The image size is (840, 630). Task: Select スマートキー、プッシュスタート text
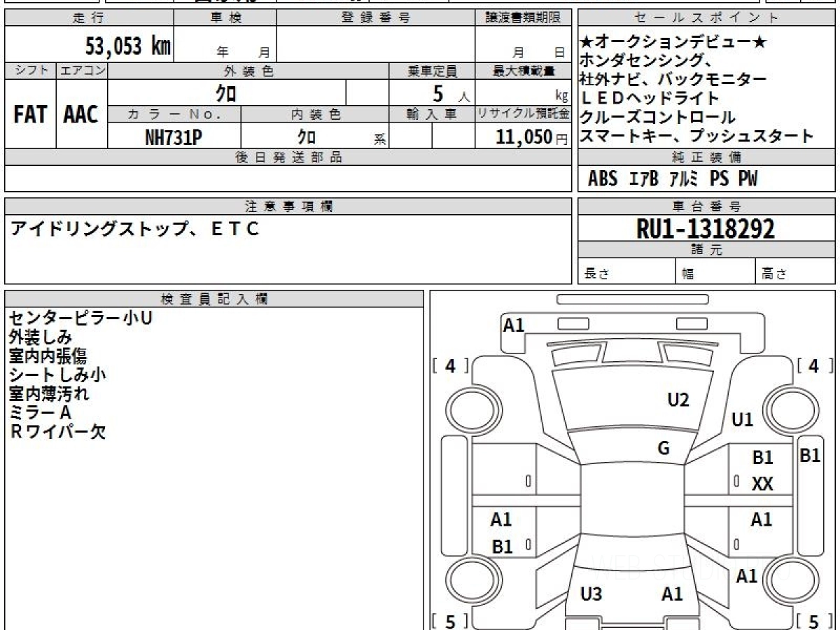[697, 136]
